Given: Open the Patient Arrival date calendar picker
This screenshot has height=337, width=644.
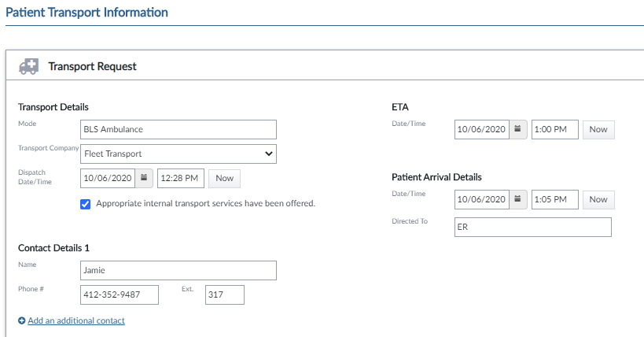Looking at the screenshot, I should coord(518,199).
